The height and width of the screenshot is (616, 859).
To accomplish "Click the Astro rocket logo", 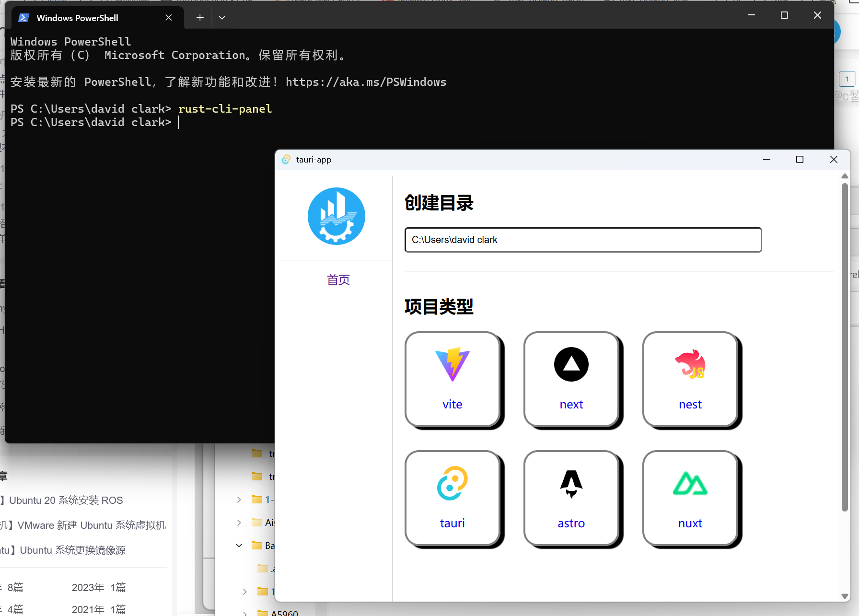I will 571,484.
